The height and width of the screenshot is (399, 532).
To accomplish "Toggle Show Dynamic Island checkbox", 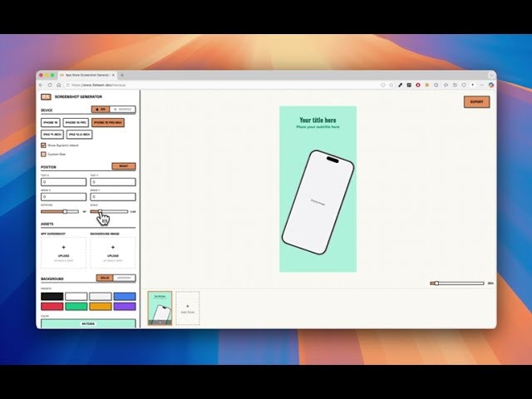I will 43,145.
